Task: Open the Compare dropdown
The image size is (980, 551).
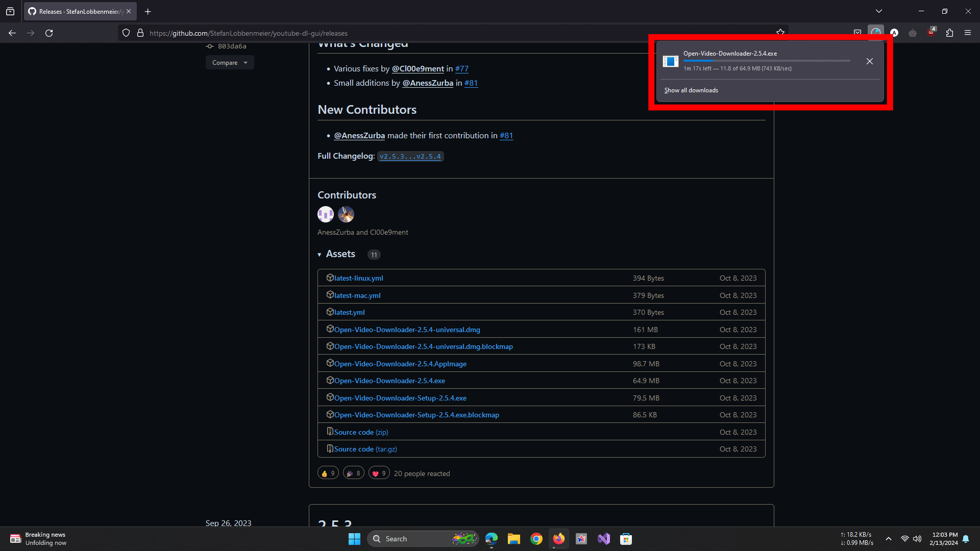Action: [230, 63]
